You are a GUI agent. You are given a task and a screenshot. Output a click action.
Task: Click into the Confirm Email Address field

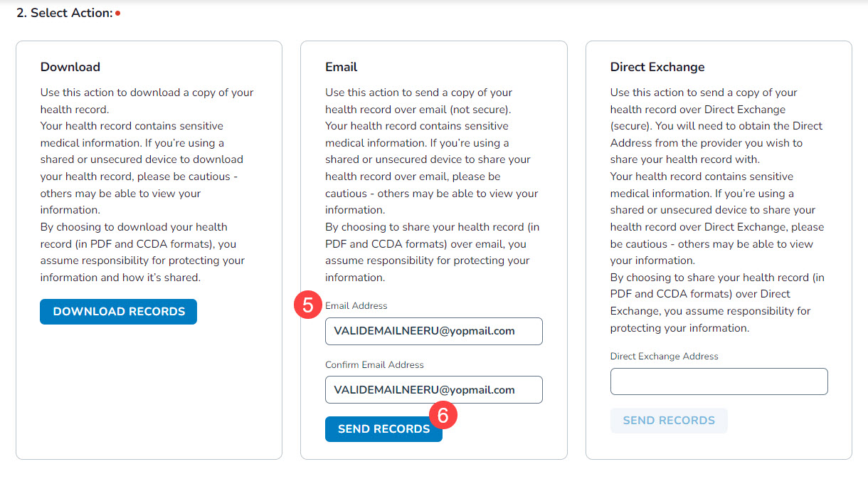[x=433, y=390]
